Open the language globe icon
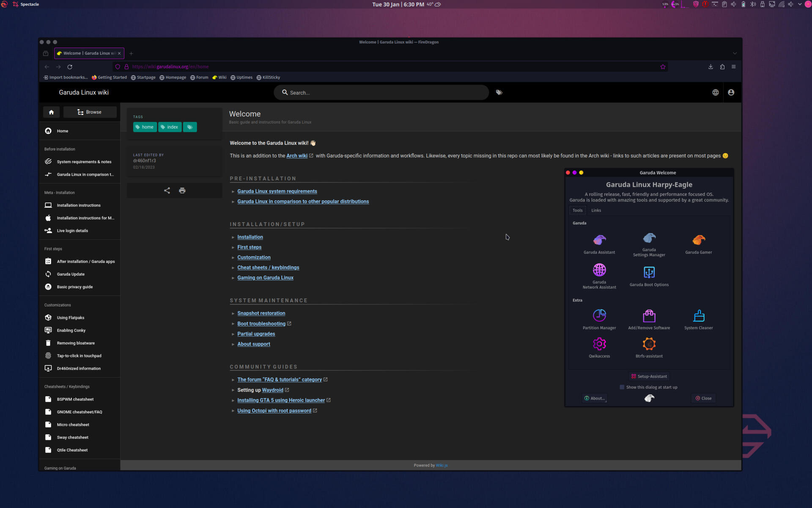 [x=715, y=92]
